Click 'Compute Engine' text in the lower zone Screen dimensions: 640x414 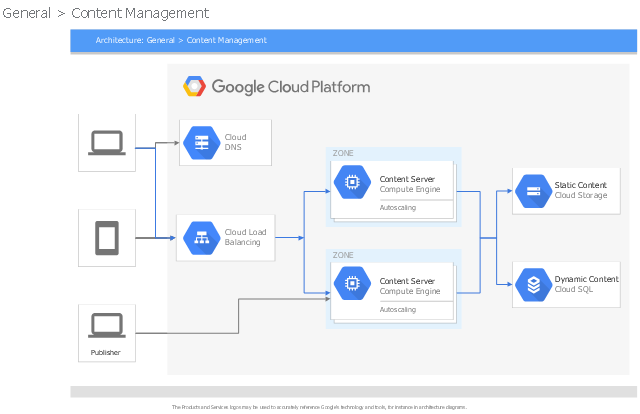click(x=410, y=292)
